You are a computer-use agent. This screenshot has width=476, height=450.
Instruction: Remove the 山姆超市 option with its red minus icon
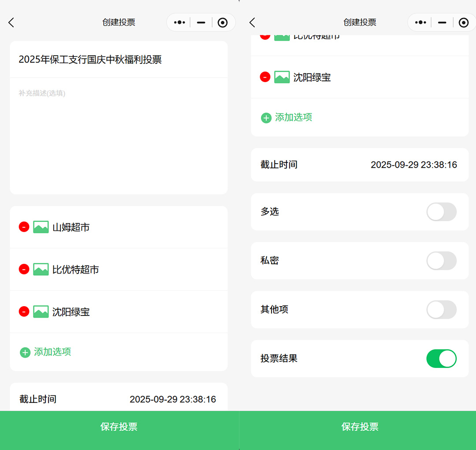(24, 227)
